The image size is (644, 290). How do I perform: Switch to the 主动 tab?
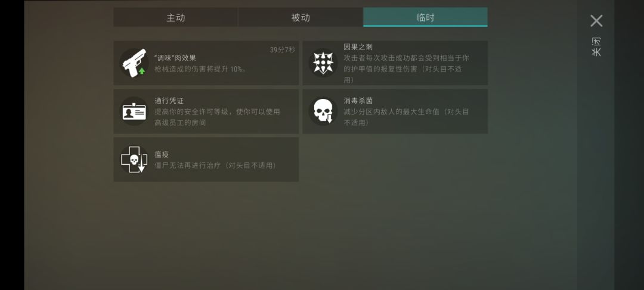click(176, 17)
